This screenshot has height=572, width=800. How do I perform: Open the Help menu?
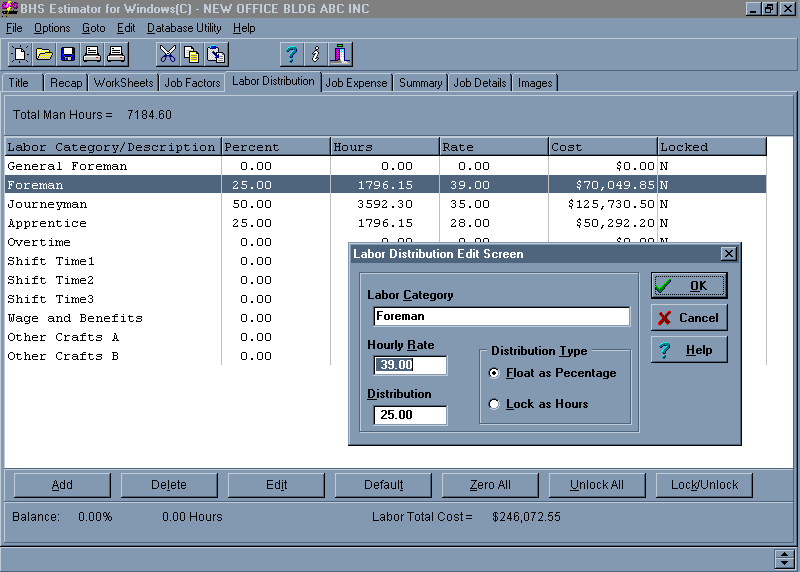244,28
